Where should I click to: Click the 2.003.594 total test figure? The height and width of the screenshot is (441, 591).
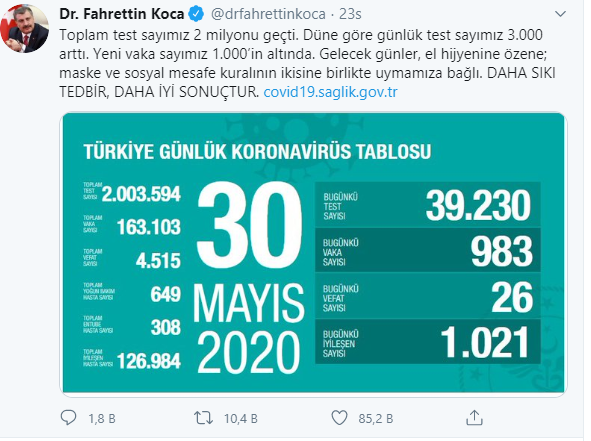141,194
